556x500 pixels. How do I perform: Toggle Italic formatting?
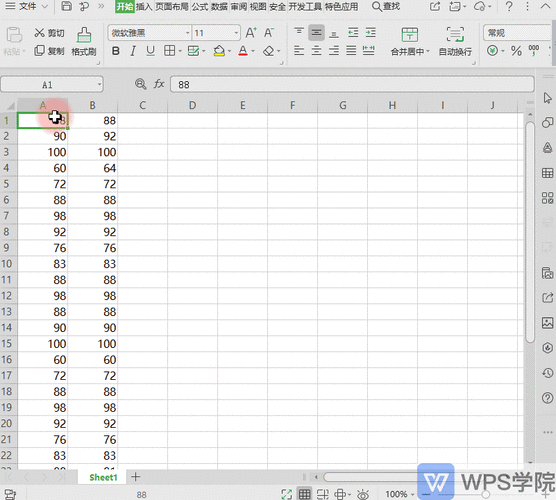tap(133, 51)
